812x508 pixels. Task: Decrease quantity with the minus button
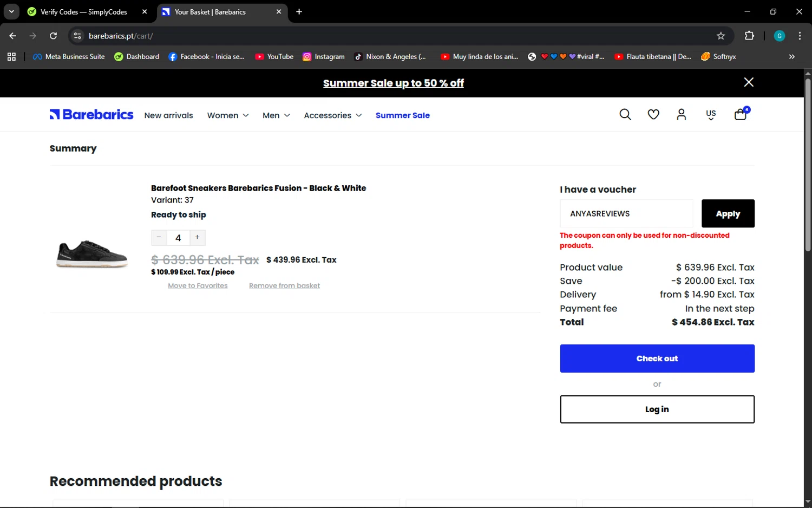point(159,237)
